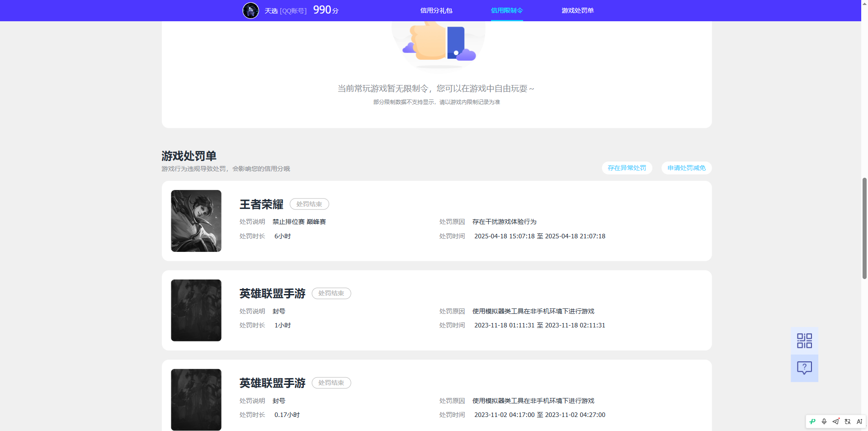Click the thumbnail of the 0.17小时 英雄联盟手游 penalty

pos(196,400)
